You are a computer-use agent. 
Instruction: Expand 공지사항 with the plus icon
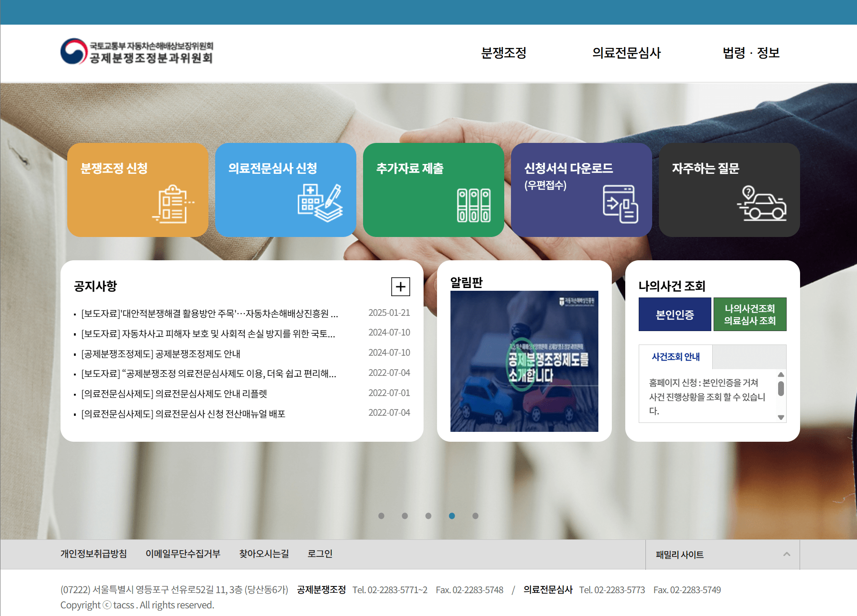(401, 287)
